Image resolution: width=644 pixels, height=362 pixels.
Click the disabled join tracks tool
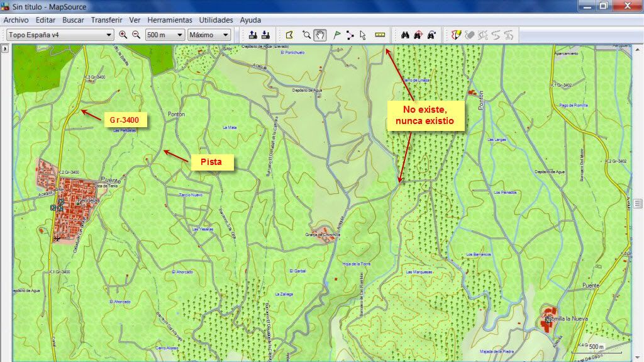click(x=496, y=35)
